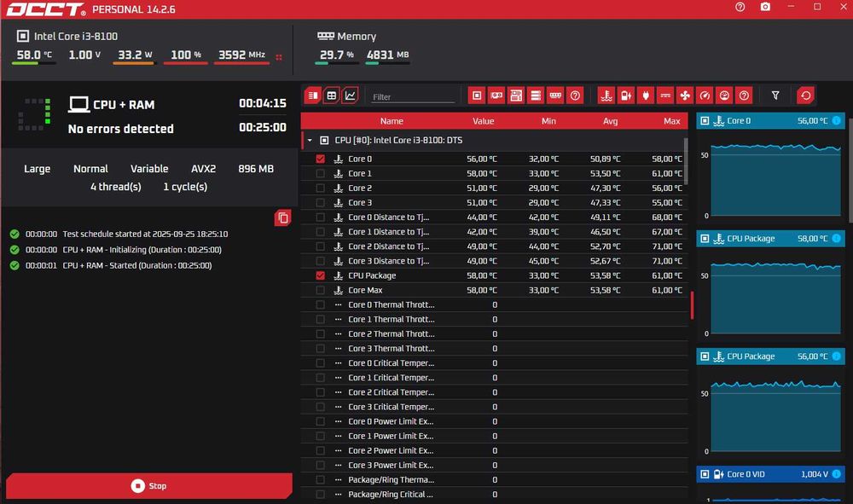853x504 pixels.
Task: Toggle the temperature readings filter icon
Action: pos(606,96)
